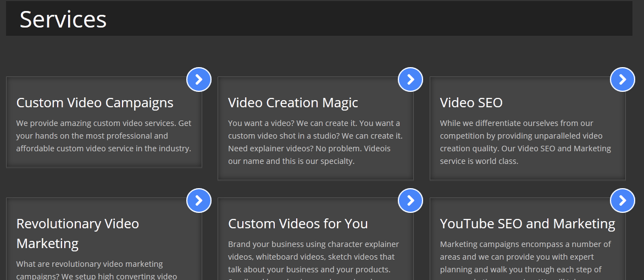Click 'Marketing campaigns encompass a number of' text
The image size is (644, 280).
tap(525, 244)
